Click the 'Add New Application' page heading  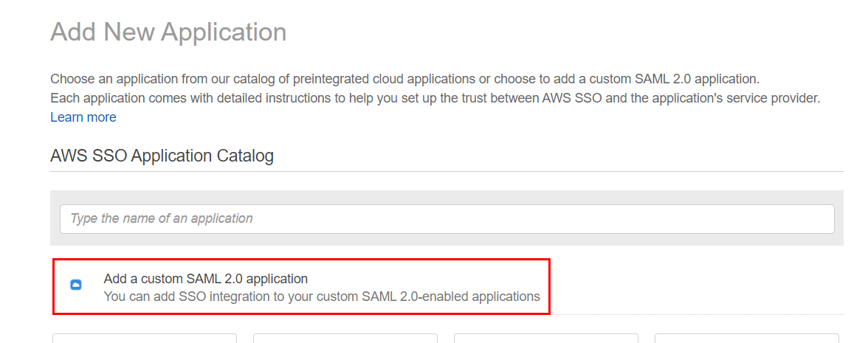click(x=168, y=32)
